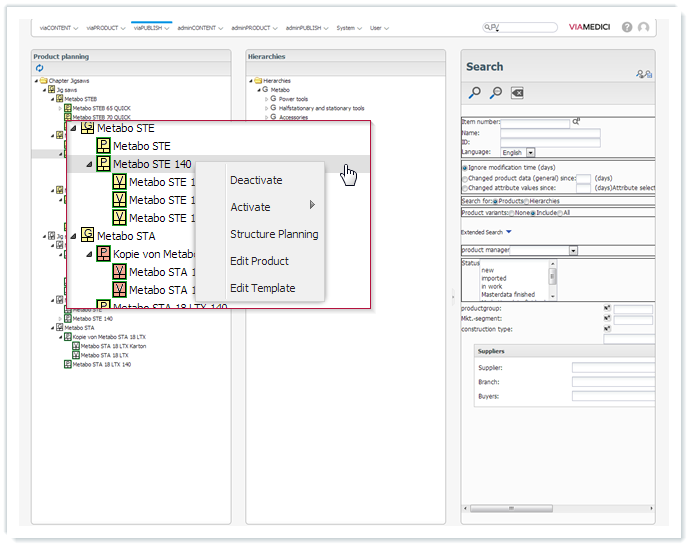Click Edit Template in the context menu
The image size is (691, 548).
click(262, 288)
